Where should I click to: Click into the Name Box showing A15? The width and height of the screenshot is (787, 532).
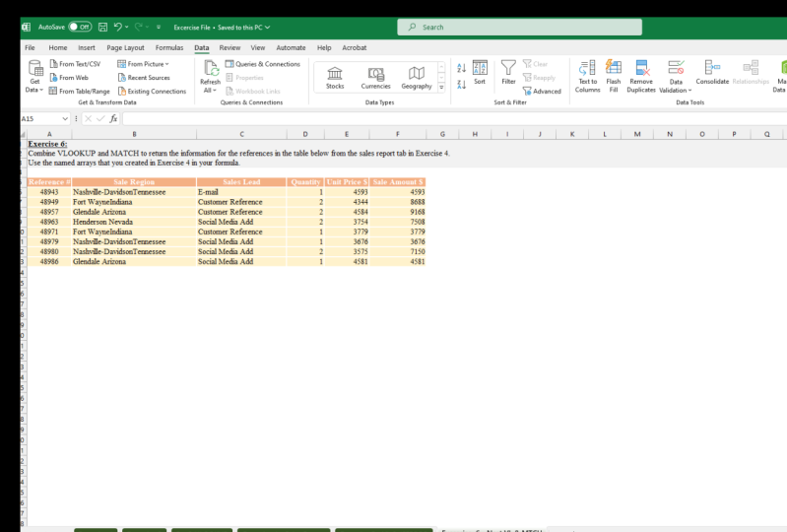coord(40,118)
